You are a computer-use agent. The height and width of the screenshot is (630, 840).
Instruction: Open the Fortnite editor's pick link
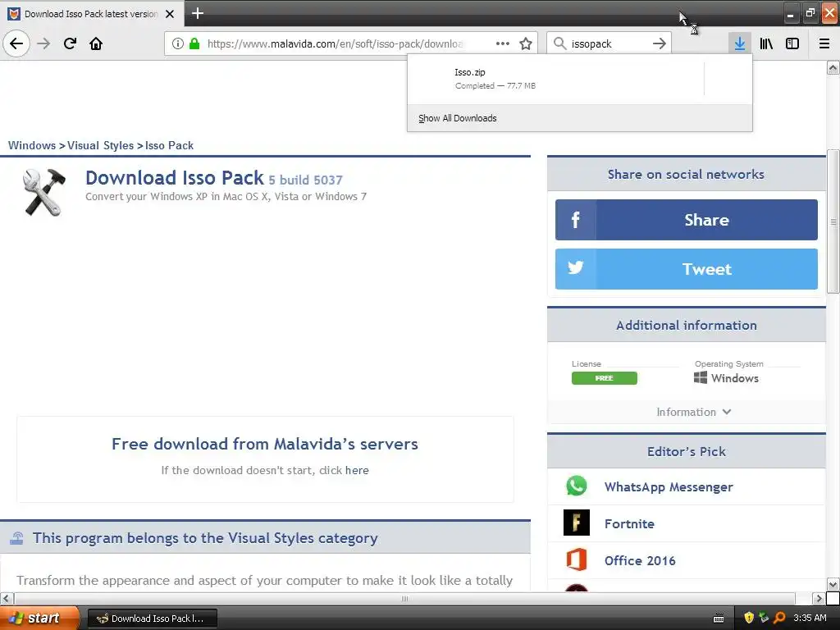coord(629,524)
